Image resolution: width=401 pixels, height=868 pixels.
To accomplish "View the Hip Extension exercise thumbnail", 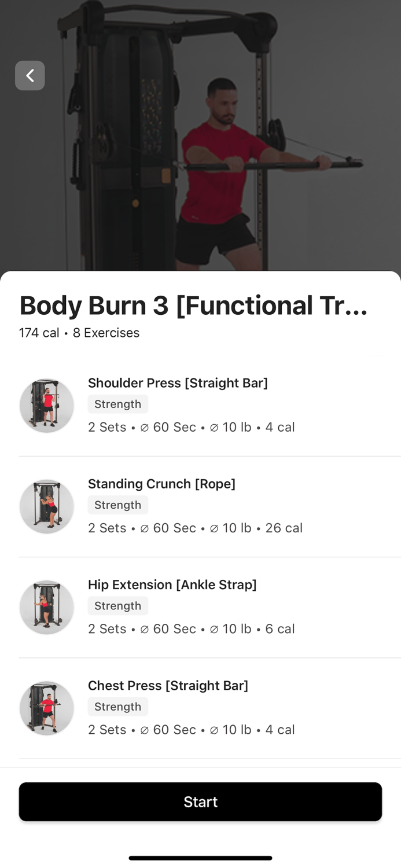I will 46,607.
